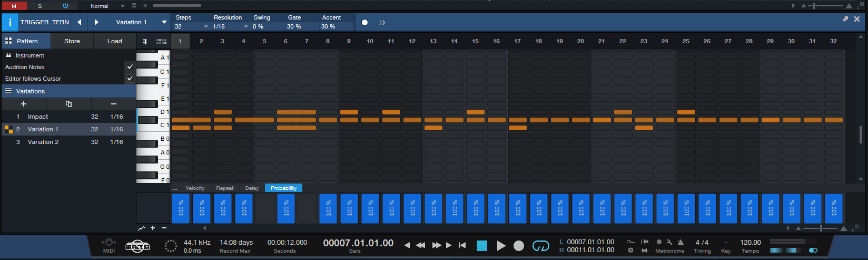Viewport: 868px width, 260px height.
Task: Switch to the Velocity lane tab
Action: coord(195,188)
